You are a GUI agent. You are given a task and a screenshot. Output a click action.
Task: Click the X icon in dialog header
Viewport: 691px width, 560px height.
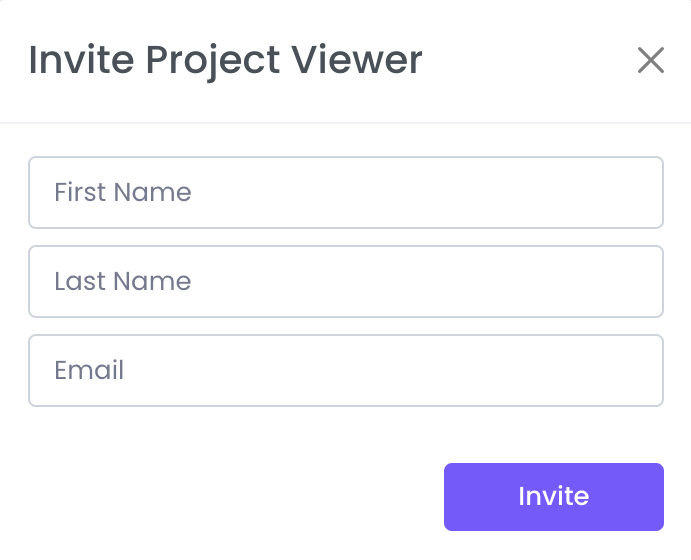[651, 61]
